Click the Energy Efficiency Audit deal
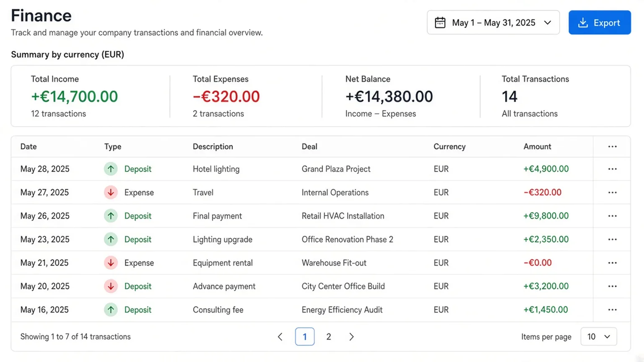This screenshot has width=644, height=362. click(342, 310)
